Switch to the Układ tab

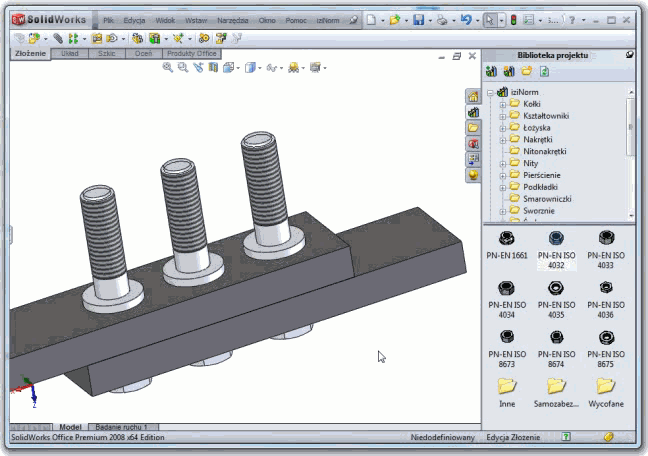70,54
